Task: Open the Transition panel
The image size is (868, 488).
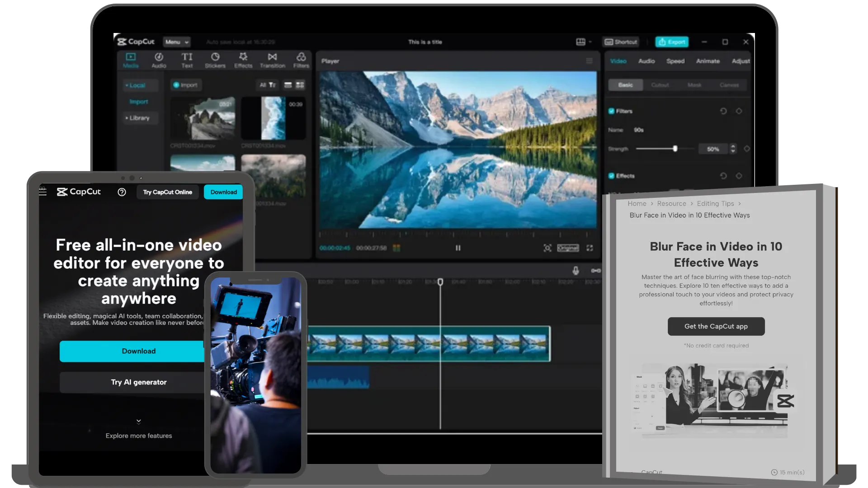Action: point(272,60)
